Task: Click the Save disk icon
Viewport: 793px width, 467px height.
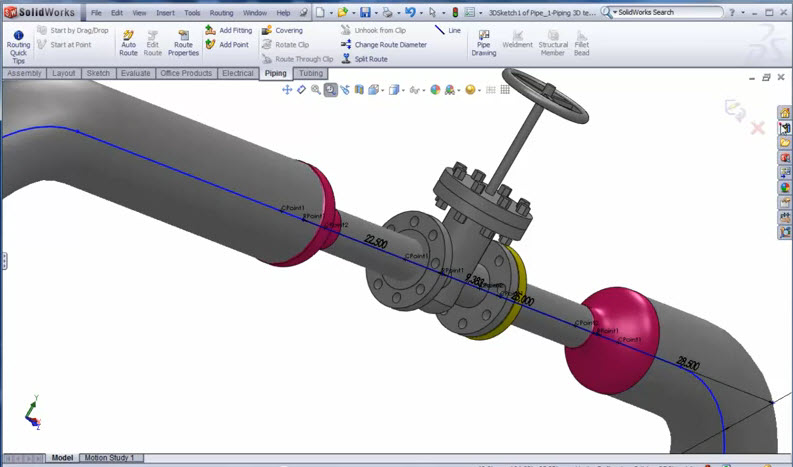Action: pyautogui.click(x=365, y=12)
